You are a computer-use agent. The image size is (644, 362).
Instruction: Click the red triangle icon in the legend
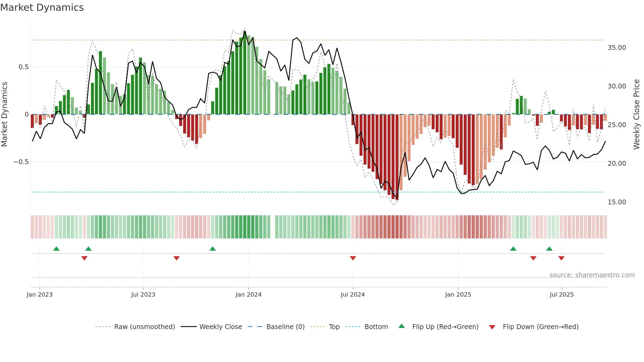[492, 327]
